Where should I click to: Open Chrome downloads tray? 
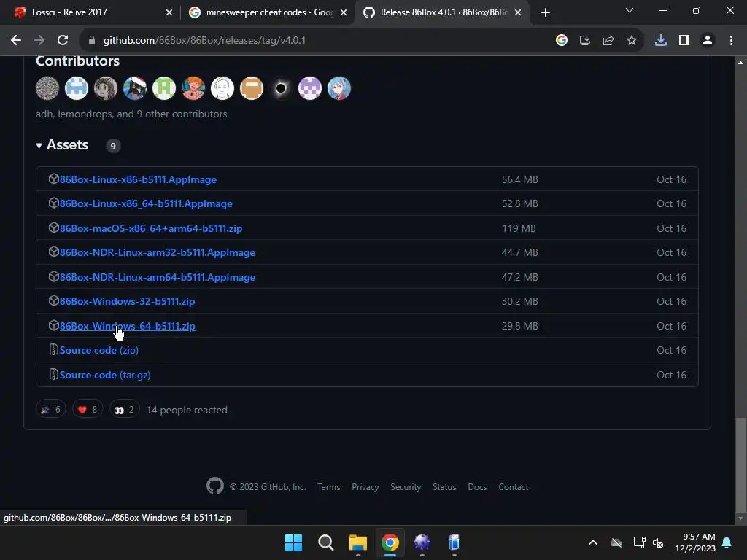(661, 41)
